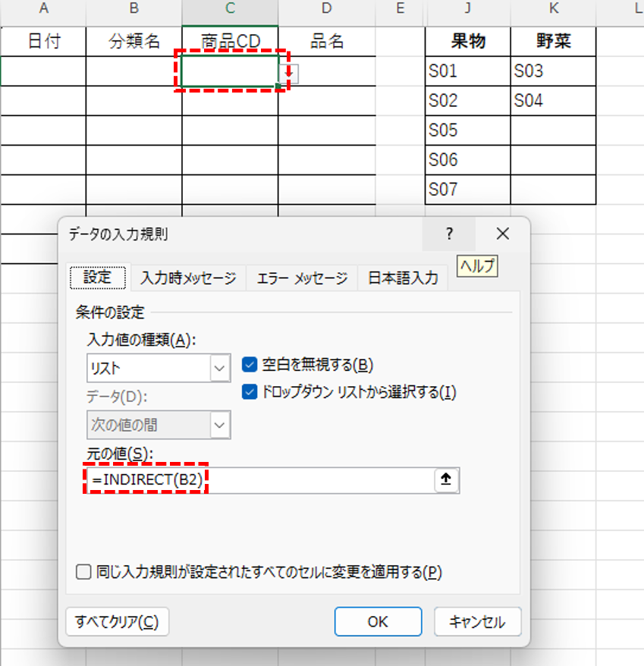Select cell containing S05
Viewport: 644px width, 666px height.
point(467,130)
